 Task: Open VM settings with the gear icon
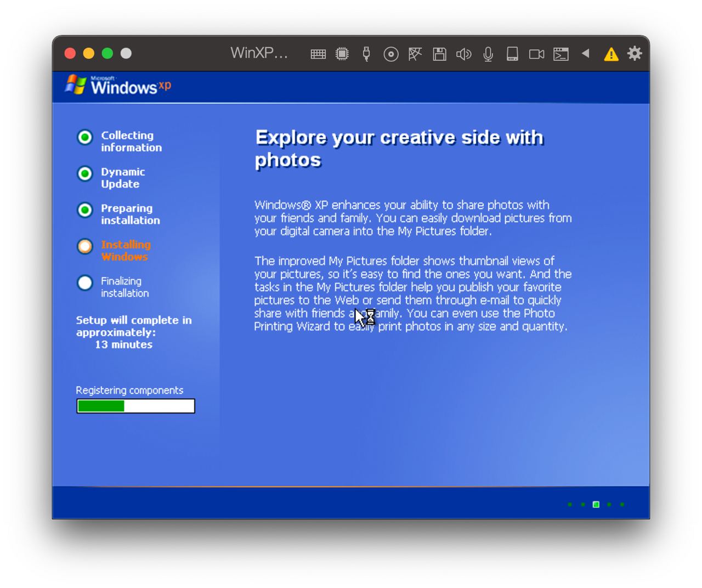pos(635,53)
